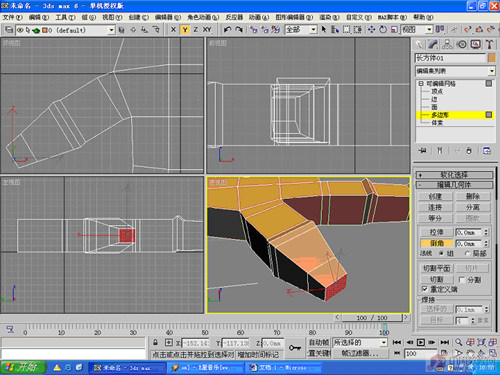
Task: Open the 帮助 (Help) menu
Action: click(x=423, y=17)
